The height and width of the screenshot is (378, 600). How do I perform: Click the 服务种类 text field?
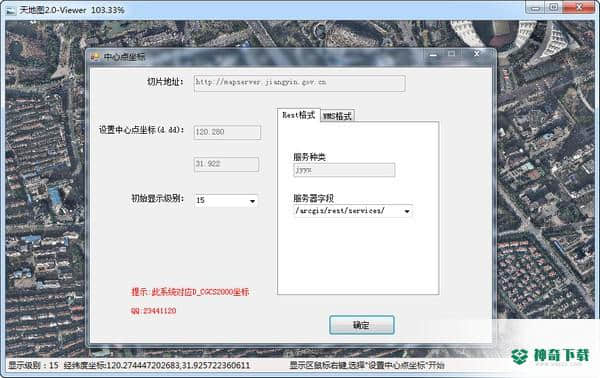pos(344,170)
